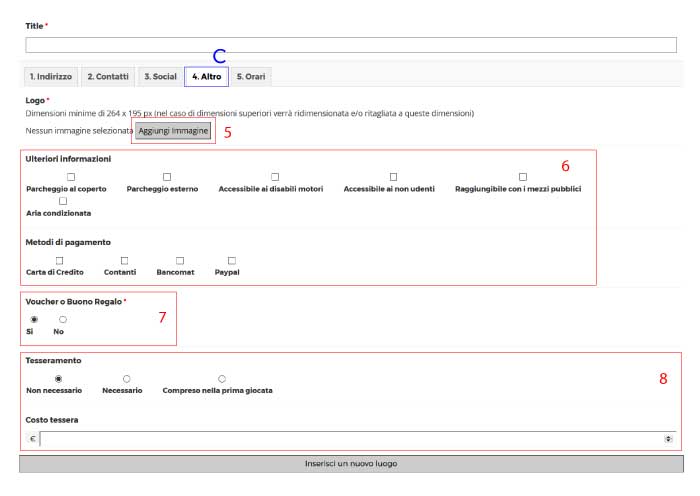The image size is (700, 496).
Task: Select the 4. Altro tab
Action: tap(206, 77)
